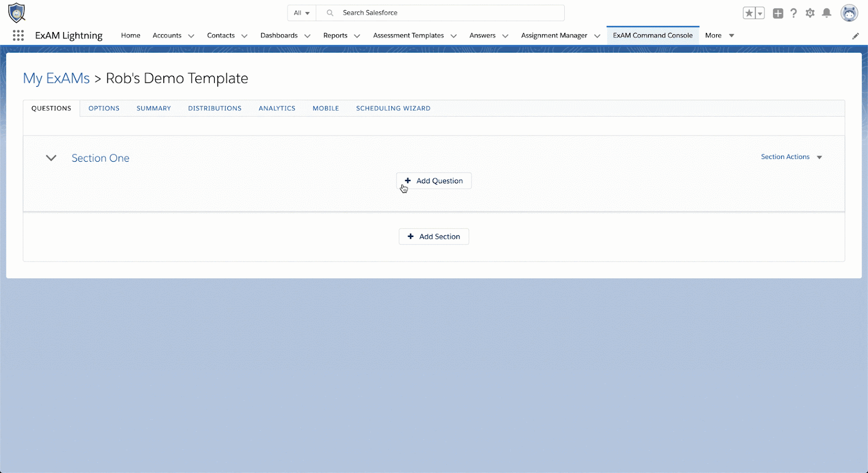Screen dimensions: 868x473
Task: Switch to the Summary tab
Action: click(154, 108)
